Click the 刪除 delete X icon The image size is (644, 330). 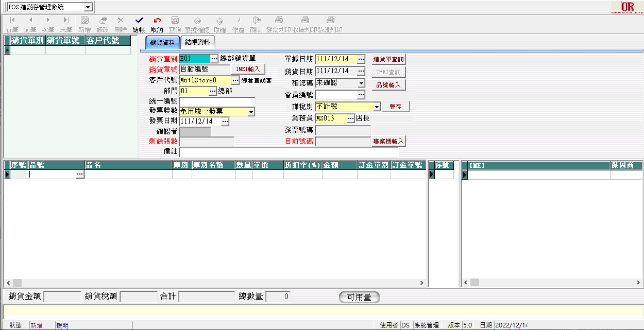coord(121,21)
